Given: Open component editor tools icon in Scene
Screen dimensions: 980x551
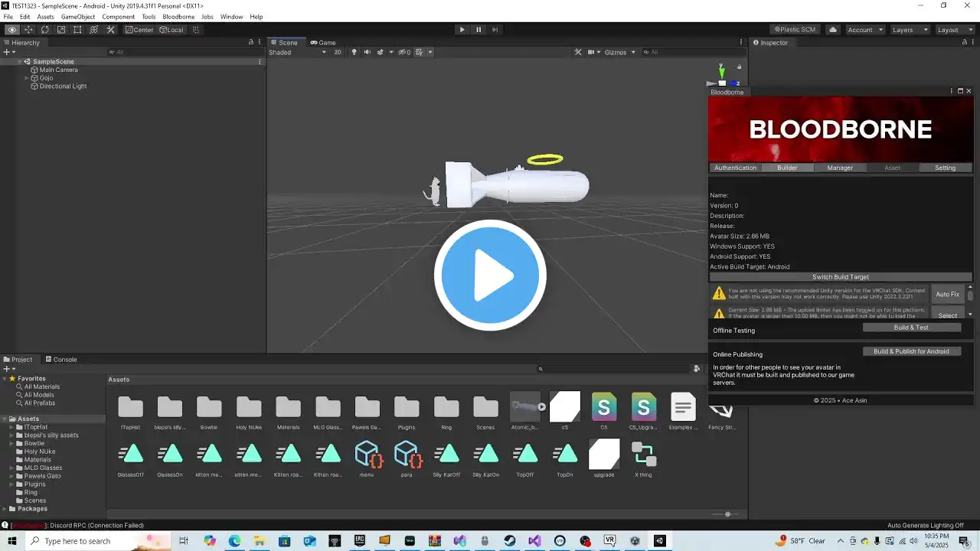Looking at the screenshot, I should tap(578, 52).
